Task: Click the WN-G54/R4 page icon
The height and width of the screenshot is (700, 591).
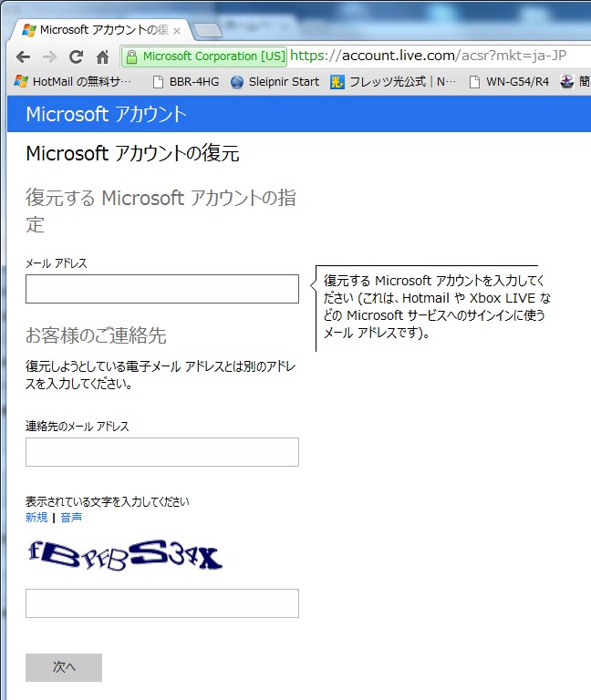Action: [x=475, y=82]
